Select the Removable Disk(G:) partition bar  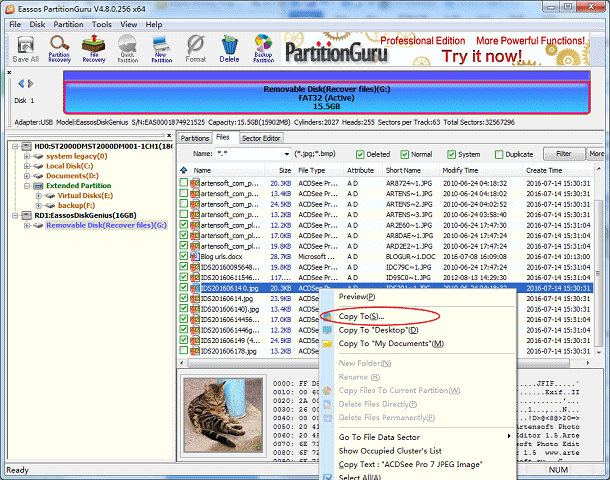coord(327,97)
